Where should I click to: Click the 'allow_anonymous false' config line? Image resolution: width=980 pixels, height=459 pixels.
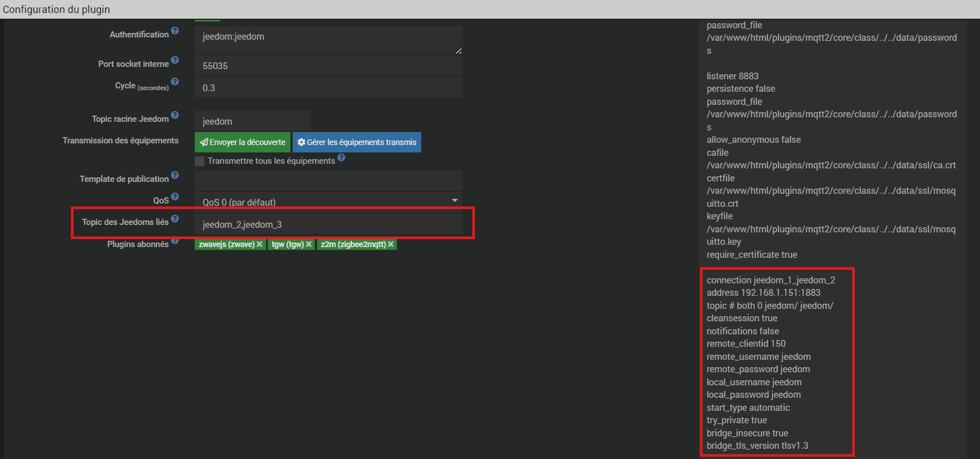coord(754,139)
